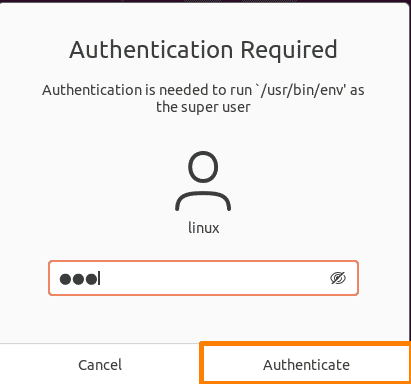Click 'the super user' message line
This screenshot has width=411, height=384.
pyautogui.click(x=203, y=107)
